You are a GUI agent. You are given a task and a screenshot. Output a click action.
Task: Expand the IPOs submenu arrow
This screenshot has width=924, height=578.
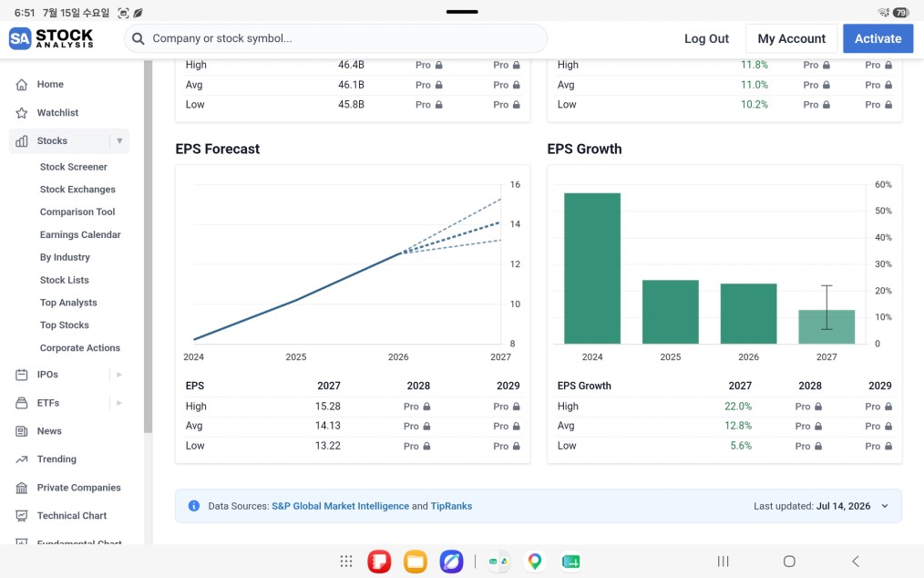click(119, 375)
